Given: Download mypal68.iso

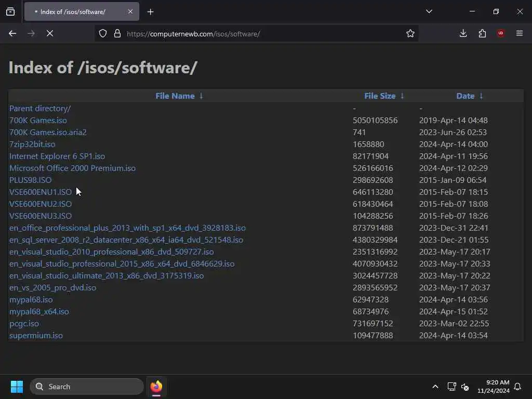Looking at the screenshot, I should (x=31, y=300).
